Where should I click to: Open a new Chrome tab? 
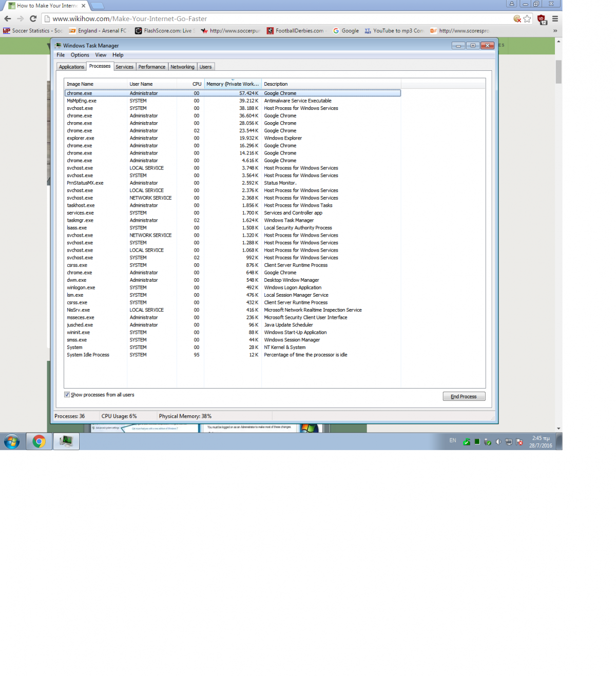pos(98,6)
